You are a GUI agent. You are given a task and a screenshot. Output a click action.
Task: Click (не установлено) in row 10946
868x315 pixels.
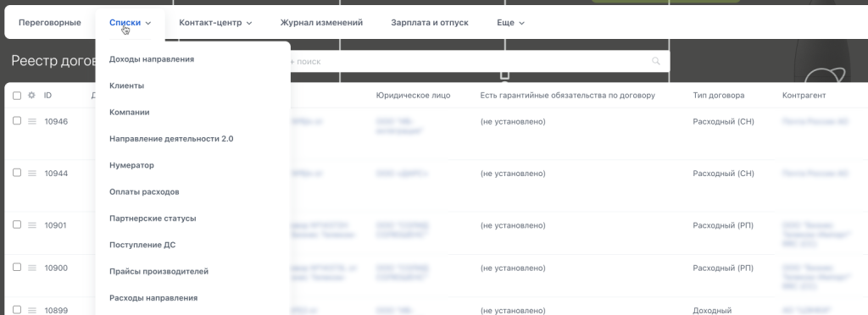tap(513, 122)
